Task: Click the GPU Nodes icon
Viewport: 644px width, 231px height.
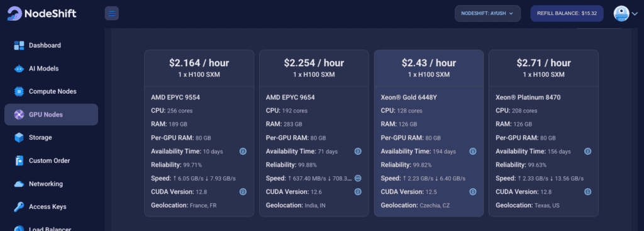Action: [19, 115]
